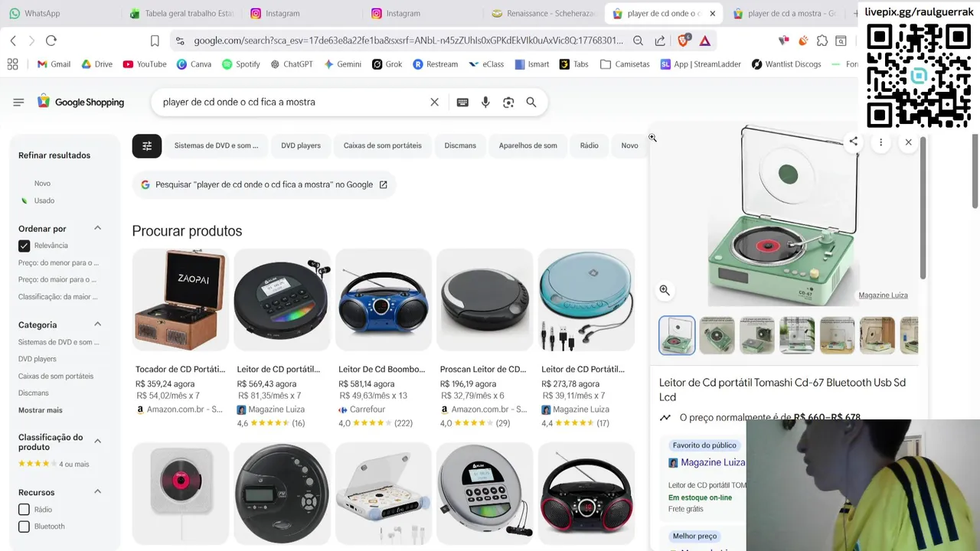Open the browser extensions puzzle icon
The image size is (980, 551).
point(822,41)
